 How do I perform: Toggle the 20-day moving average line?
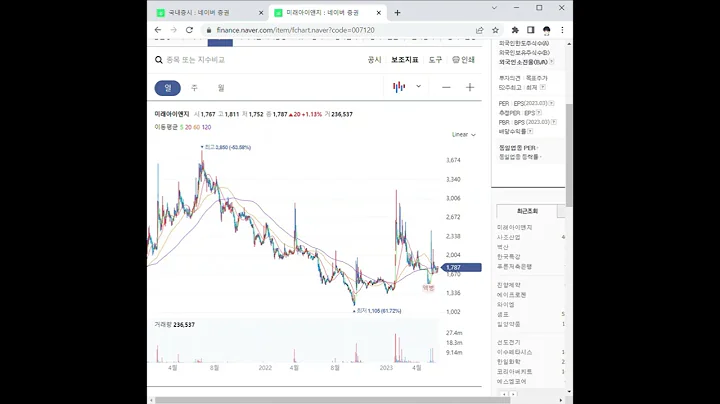point(188,127)
